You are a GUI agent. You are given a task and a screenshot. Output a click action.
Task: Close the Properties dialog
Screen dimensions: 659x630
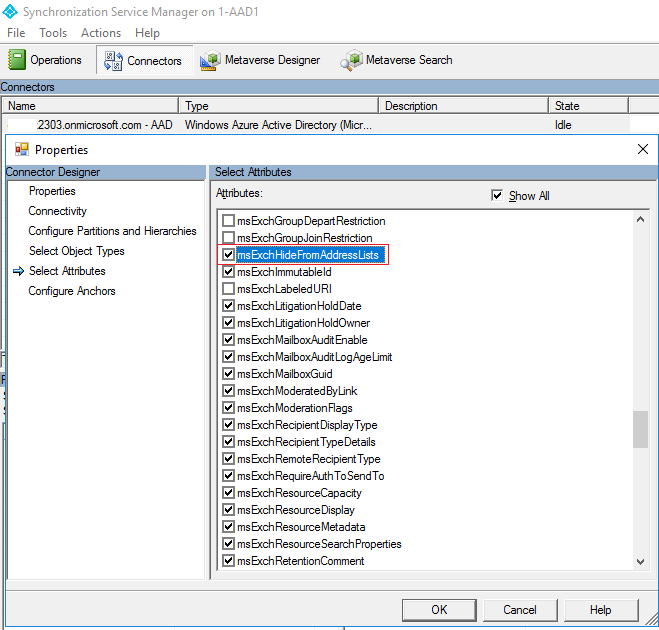pos(643,149)
